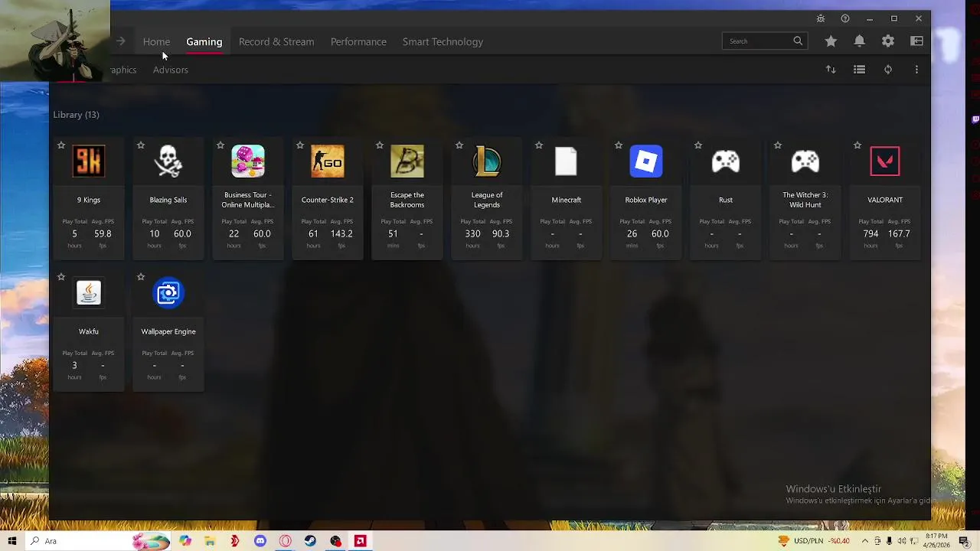980x551 pixels.
Task: Favorite Wakfu with its star
Action: point(61,277)
